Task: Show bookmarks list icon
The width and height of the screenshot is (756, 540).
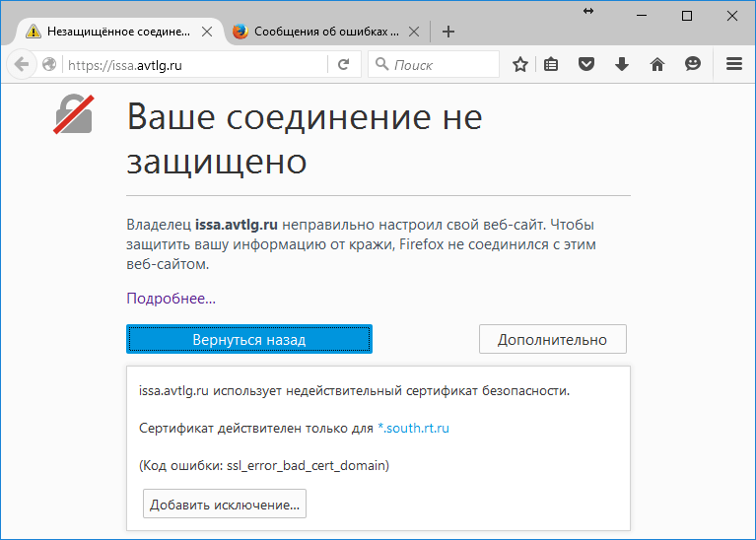Action: point(551,64)
